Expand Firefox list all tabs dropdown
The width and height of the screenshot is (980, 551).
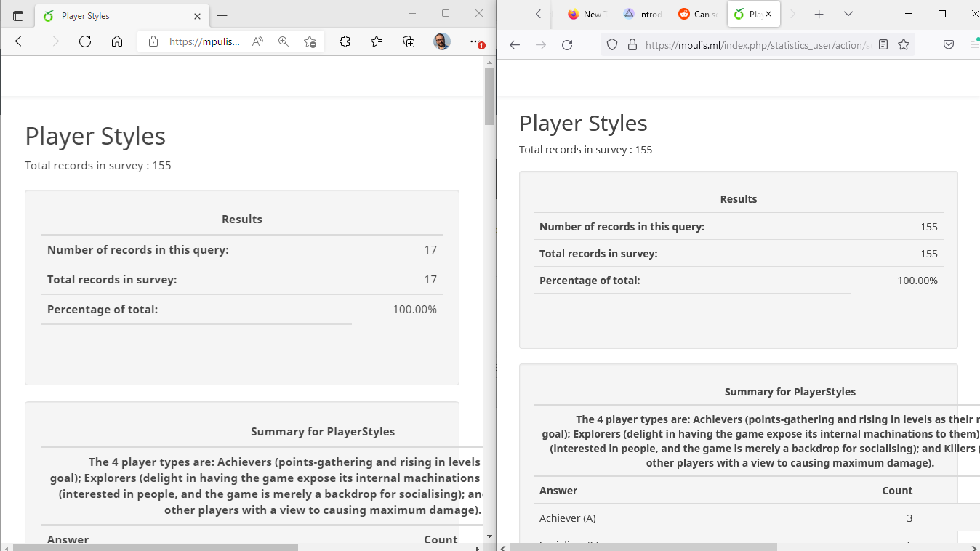(x=848, y=14)
